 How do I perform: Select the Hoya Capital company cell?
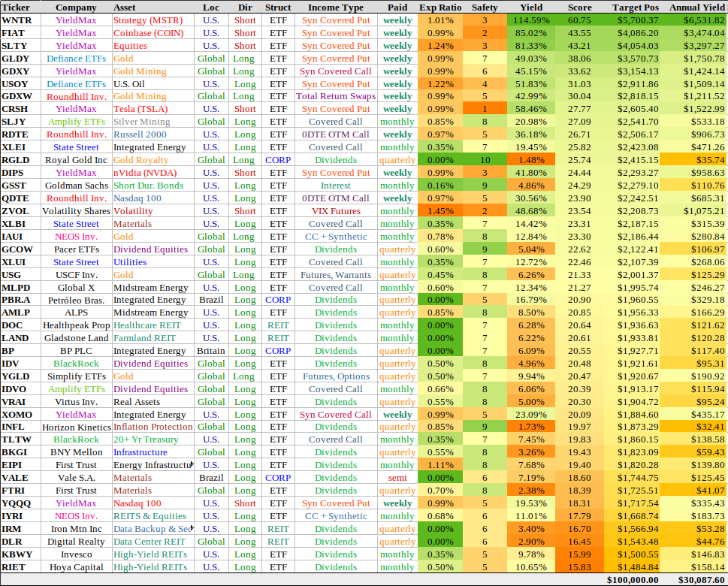coord(76,567)
